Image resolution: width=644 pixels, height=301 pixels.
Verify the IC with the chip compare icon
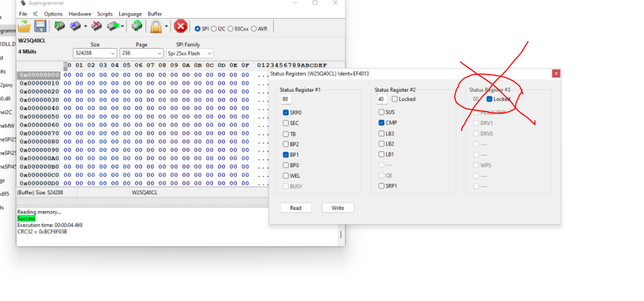pos(112,26)
